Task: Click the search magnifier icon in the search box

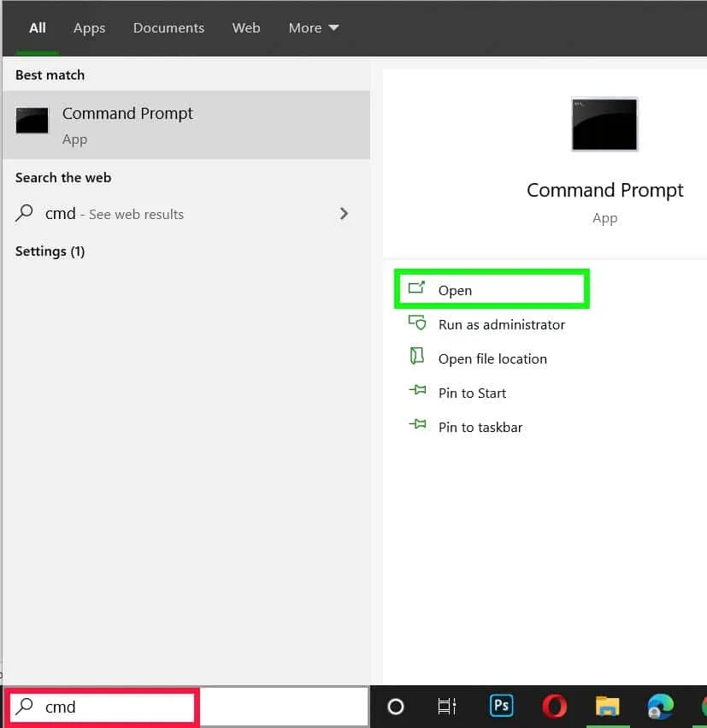Action: tap(22, 707)
